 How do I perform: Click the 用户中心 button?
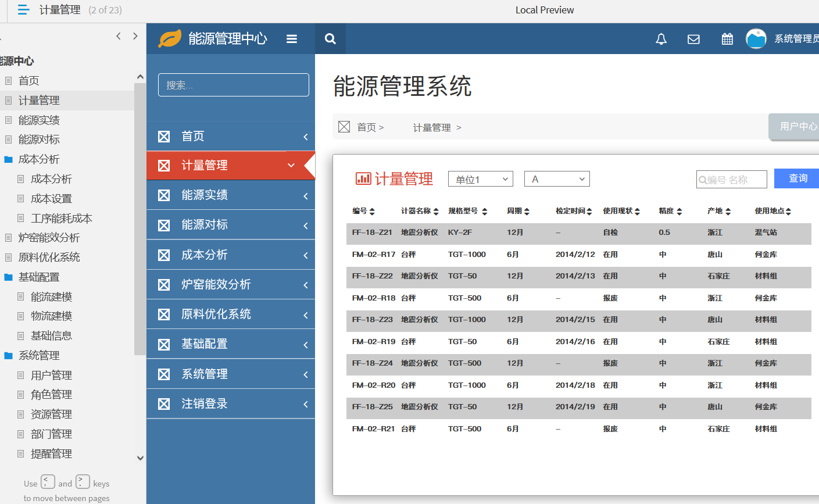click(x=795, y=126)
